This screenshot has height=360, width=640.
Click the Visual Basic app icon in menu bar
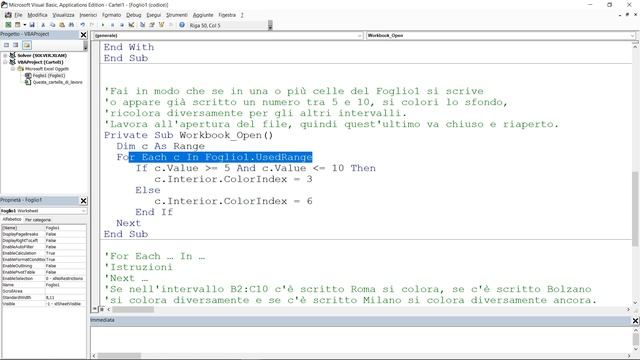[x=8, y=15]
